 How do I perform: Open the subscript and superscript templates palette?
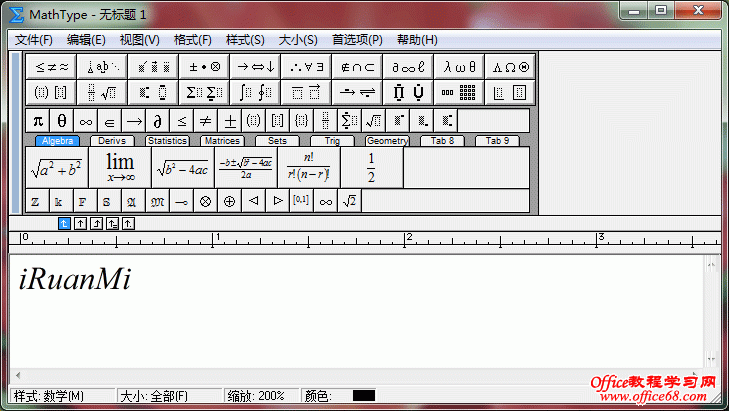coord(153,93)
